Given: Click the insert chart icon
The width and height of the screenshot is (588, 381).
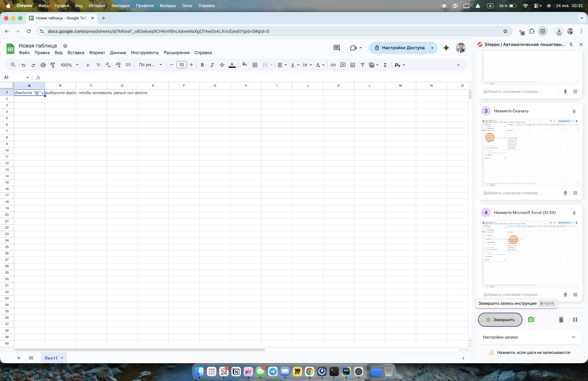Looking at the screenshot, I should click(x=352, y=65).
